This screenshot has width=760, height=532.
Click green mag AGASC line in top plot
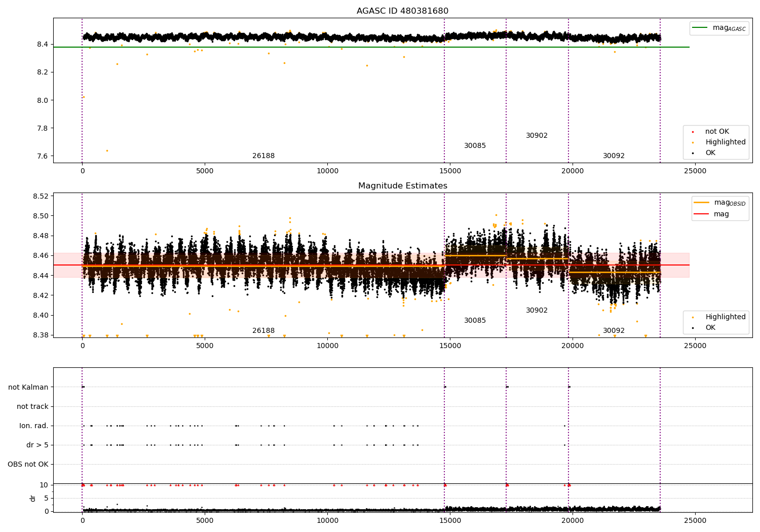pyautogui.click(x=371, y=47)
